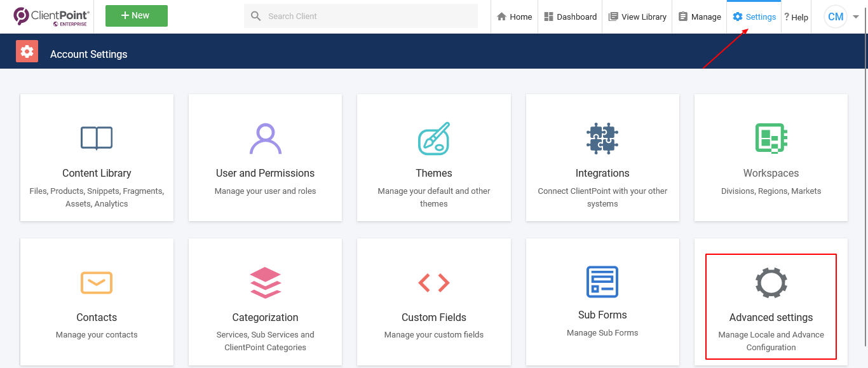Click 'Services, Sub Services and ClientPoint Categories' text

pyautogui.click(x=266, y=341)
